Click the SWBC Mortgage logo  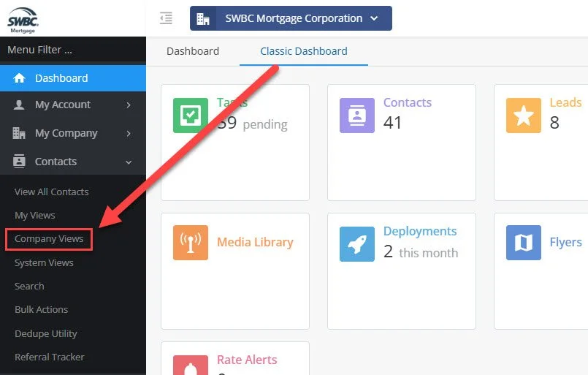[23, 20]
